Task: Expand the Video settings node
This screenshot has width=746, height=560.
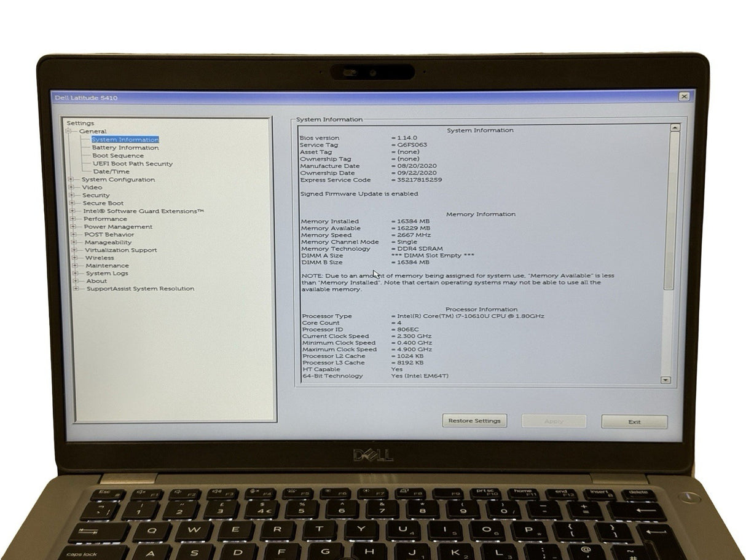Action: tap(72, 187)
